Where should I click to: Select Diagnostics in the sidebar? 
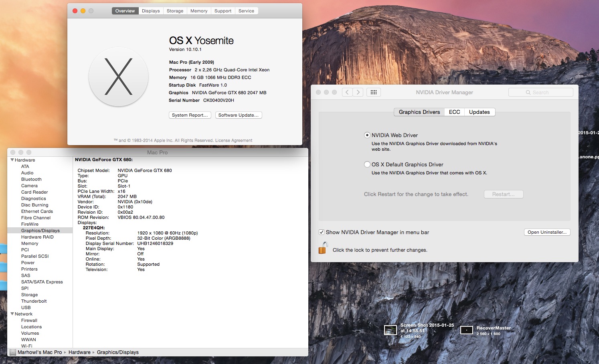[34, 198]
